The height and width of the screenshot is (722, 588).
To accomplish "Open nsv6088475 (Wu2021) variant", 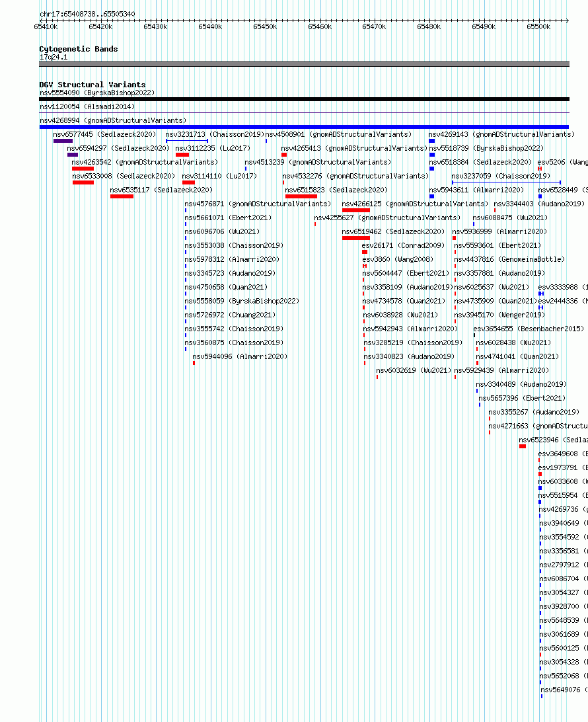I will [x=510, y=218].
